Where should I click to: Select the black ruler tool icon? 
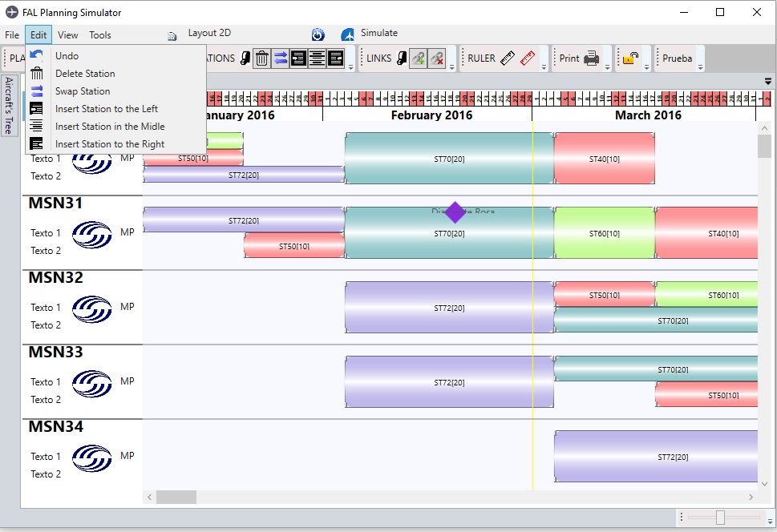pyautogui.click(x=508, y=58)
